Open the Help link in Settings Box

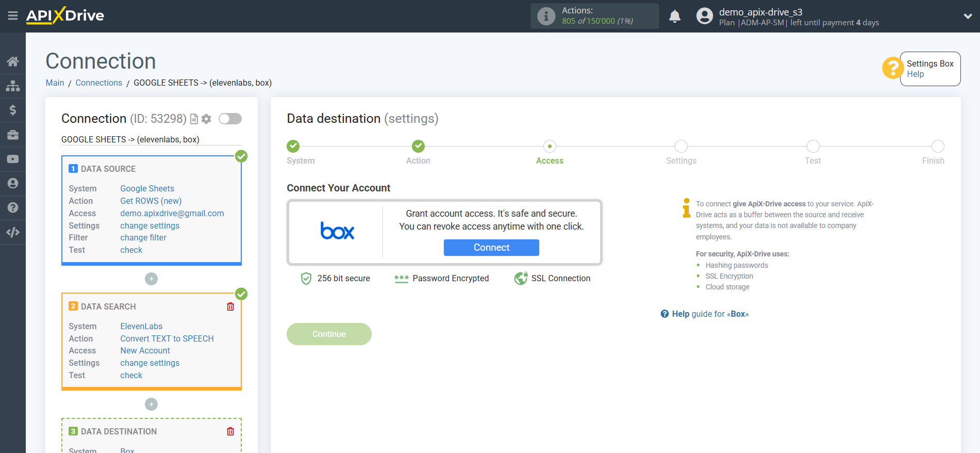[916, 74]
